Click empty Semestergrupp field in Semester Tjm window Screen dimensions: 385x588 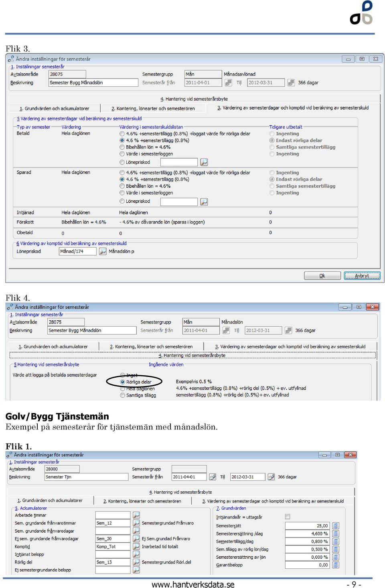pos(189,469)
